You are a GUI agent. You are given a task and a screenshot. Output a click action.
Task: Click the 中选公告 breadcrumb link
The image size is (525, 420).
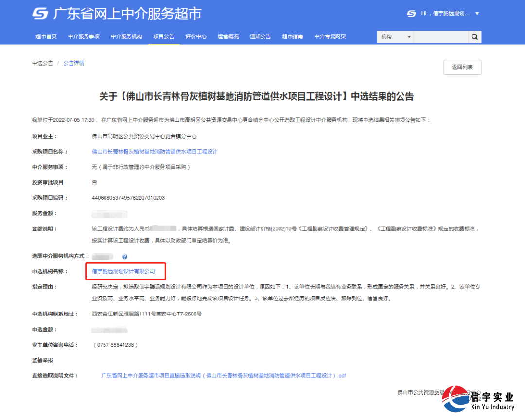[42, 63]
